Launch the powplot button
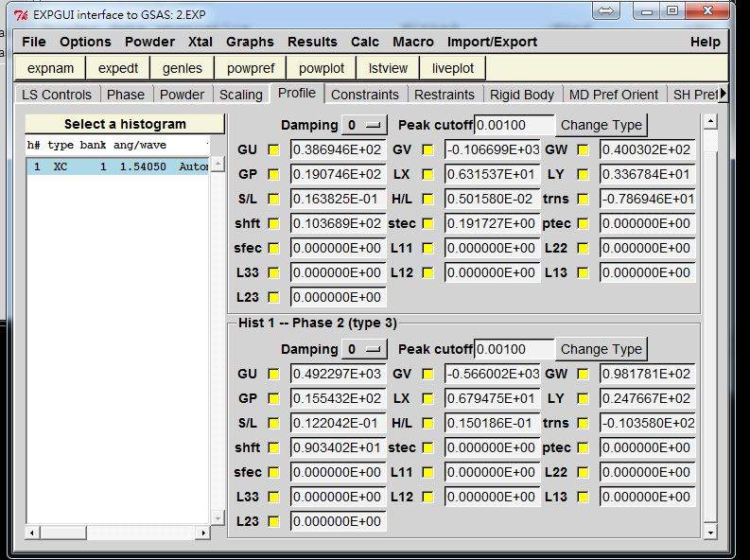Screen dimensions: 750x560 pyautogui.click(x=322, y=68)
